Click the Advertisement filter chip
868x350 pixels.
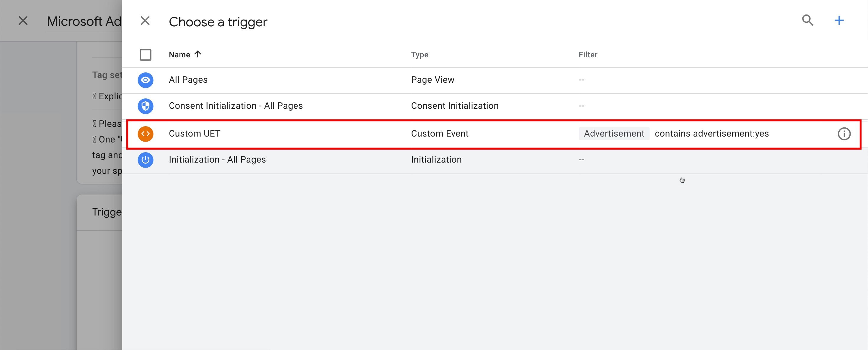(614, 134)
